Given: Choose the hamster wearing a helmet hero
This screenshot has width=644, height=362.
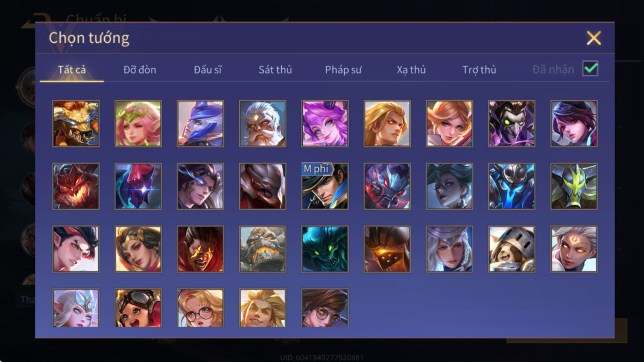Looking at the screenshot, I should pyautogui.click(x=511, y=249).
